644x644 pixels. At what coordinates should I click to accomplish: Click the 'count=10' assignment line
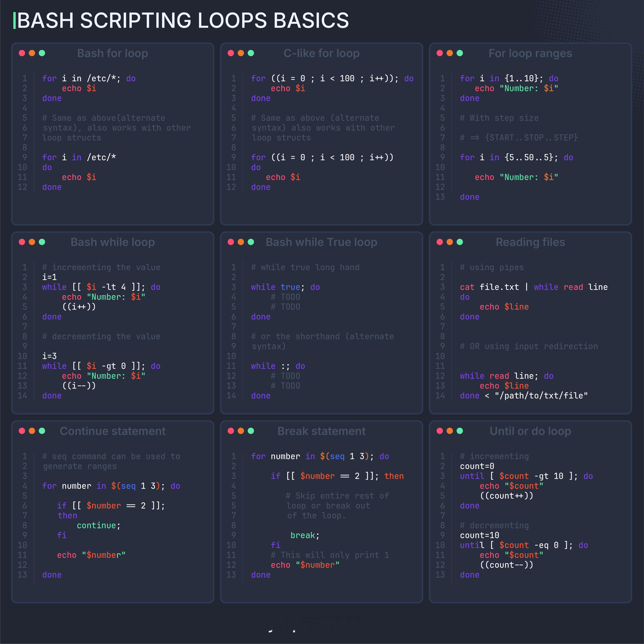point(480,535)
